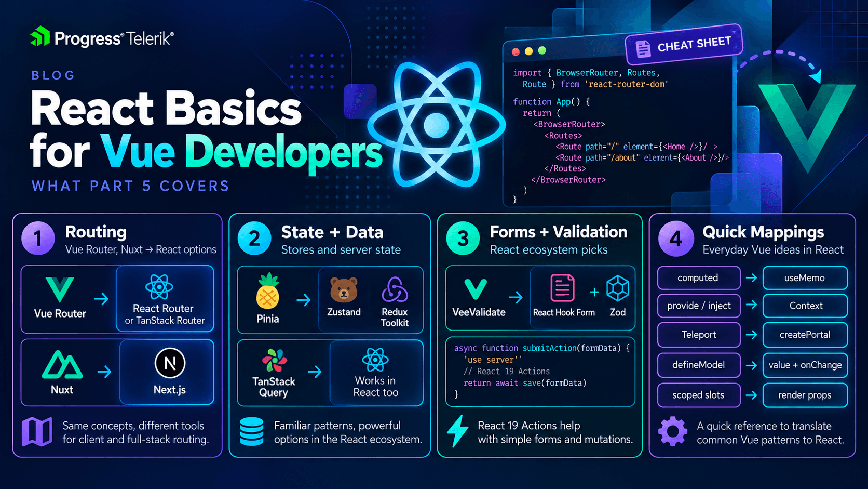Click the large glowing React atom logo
The image size is (868, 489).
point(436,124)
